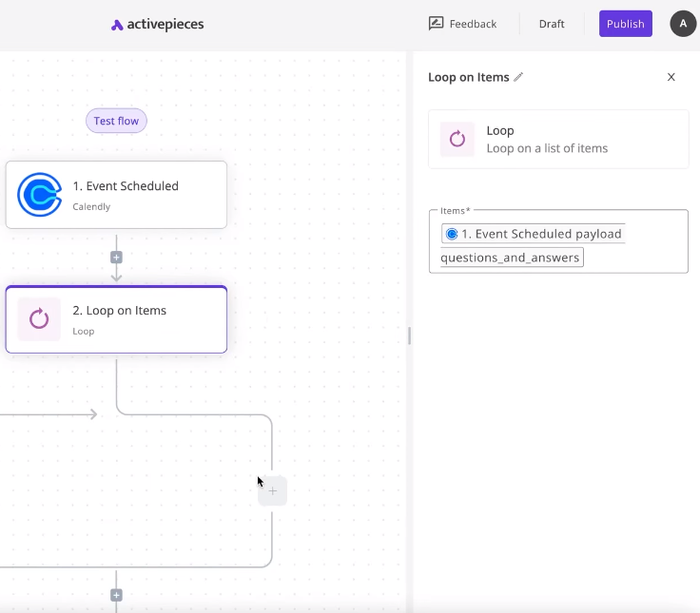Image resolution: width=700 pixels, height=613 pixels.
Task: Click the activepieces logo
Action: pos(157,25)
